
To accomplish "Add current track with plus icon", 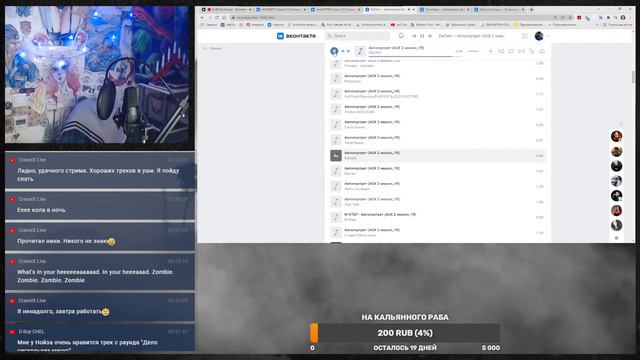I will click(x=491, y=51).
